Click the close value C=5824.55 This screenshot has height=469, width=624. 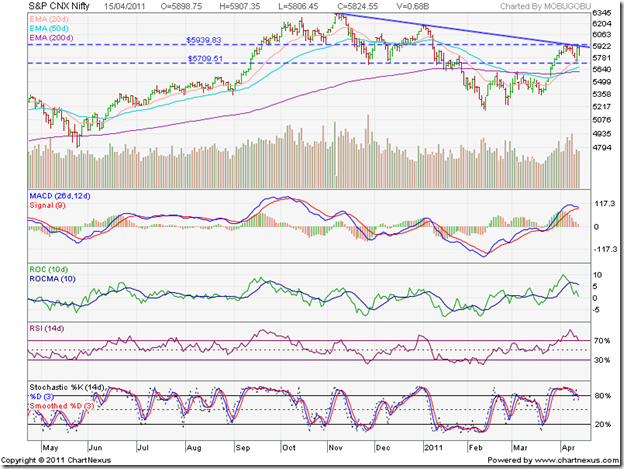click(x=357, y=6)
